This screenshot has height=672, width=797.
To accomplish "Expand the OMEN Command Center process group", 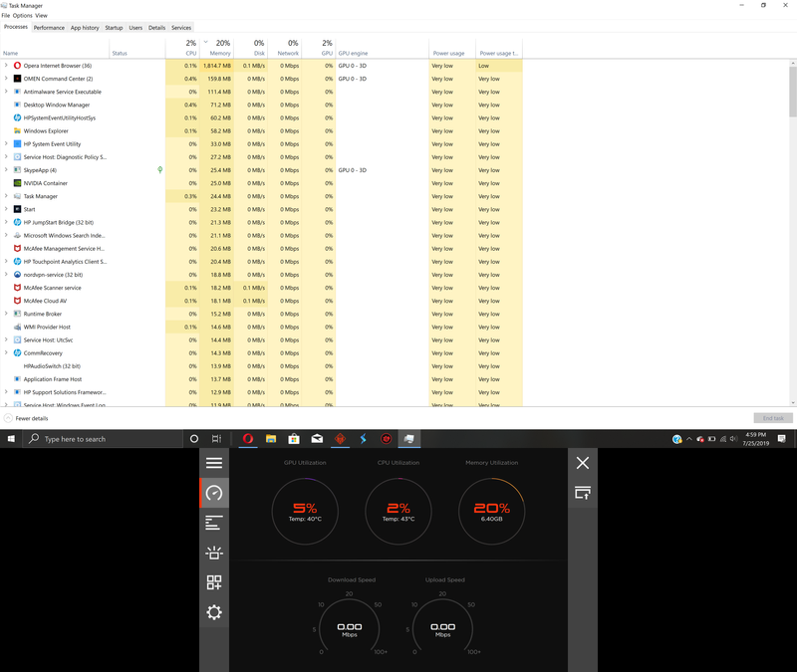I will click(6, 79).
